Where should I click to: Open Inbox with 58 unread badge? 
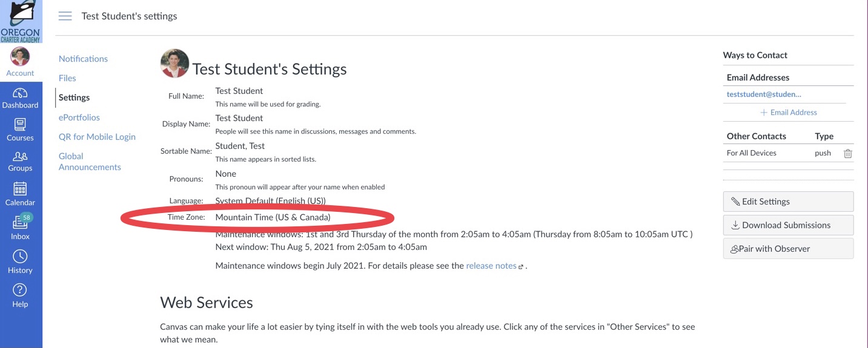point(21,227)
